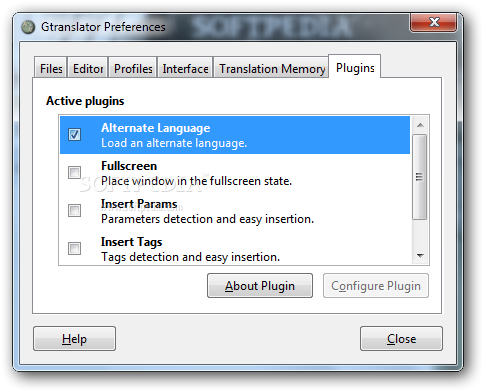
Task: Switch to the Editor tab
Action: coord(88,68)
